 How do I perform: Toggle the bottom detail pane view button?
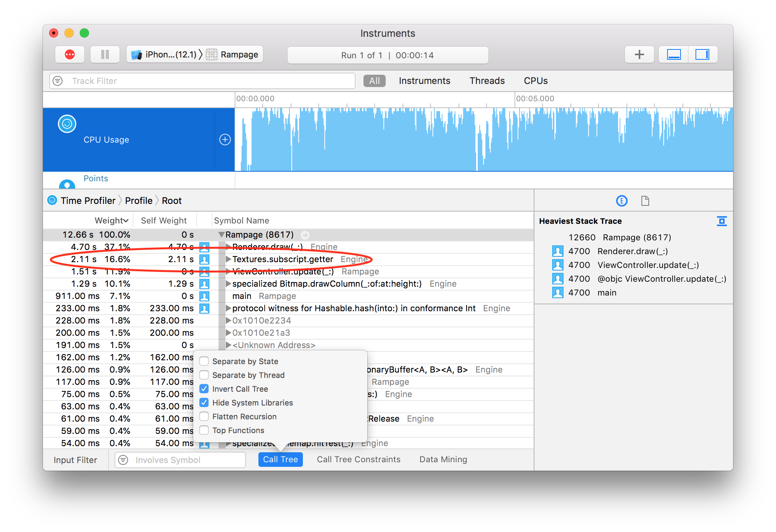click(x=674, y=55)
